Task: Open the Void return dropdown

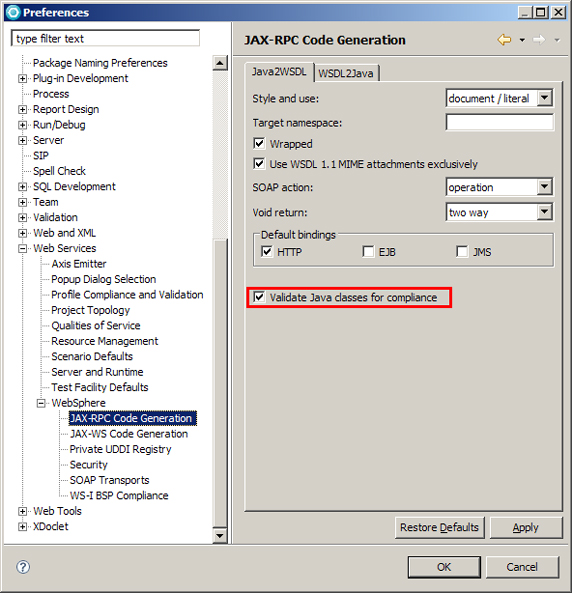Action: tap(544, 212)
